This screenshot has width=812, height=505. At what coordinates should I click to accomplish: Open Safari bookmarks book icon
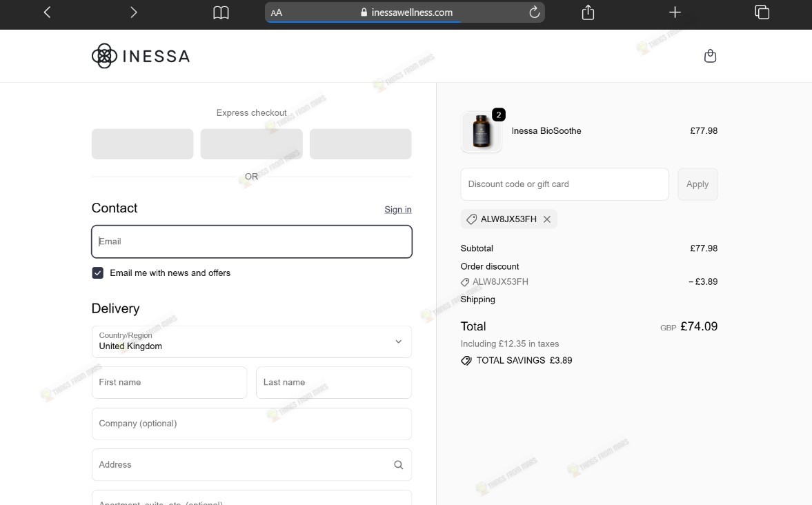tap(221, 12)
